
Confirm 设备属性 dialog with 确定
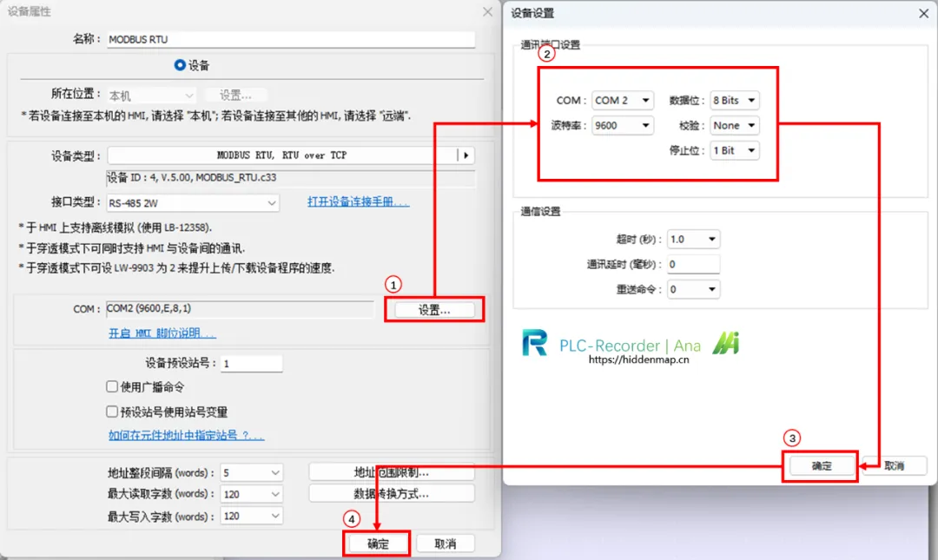click(378, 544)
